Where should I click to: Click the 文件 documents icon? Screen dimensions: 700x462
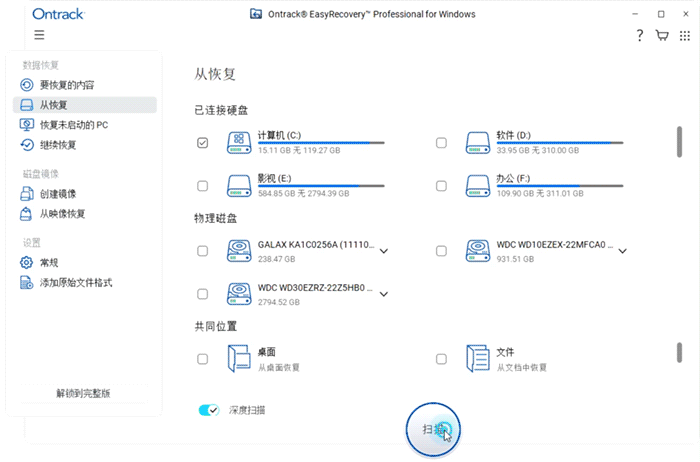coord(478,358)
